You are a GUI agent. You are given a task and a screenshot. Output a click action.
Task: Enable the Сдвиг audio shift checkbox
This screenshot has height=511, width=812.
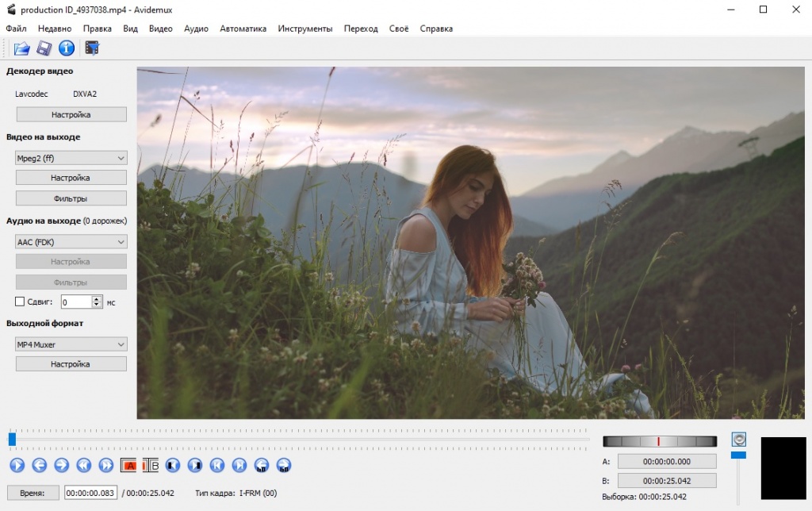21,302
